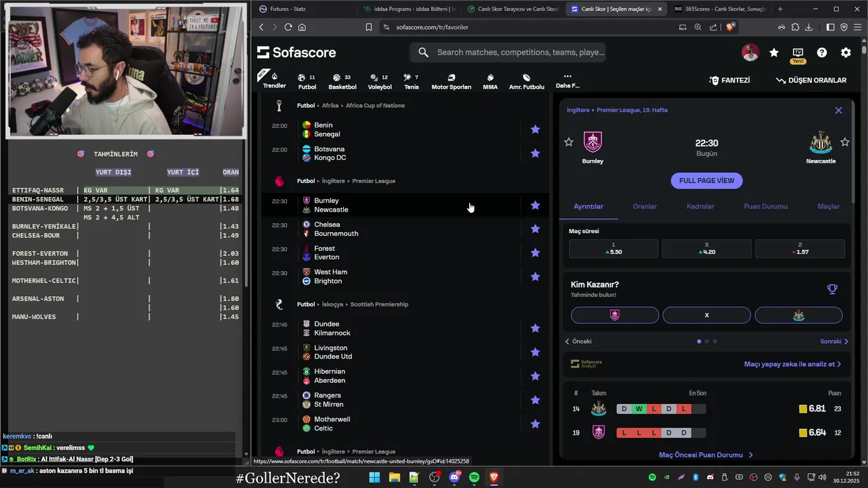This screenshot has height=488, width=868.
Task: Open the help question mark icon
Action: (822, 52)
